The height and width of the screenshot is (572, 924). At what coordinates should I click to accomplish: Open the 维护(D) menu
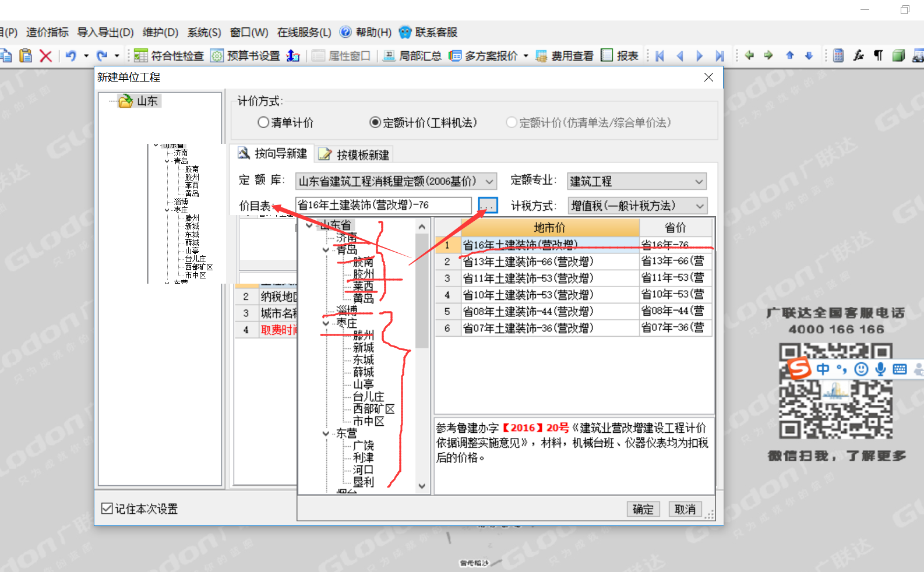160,32
